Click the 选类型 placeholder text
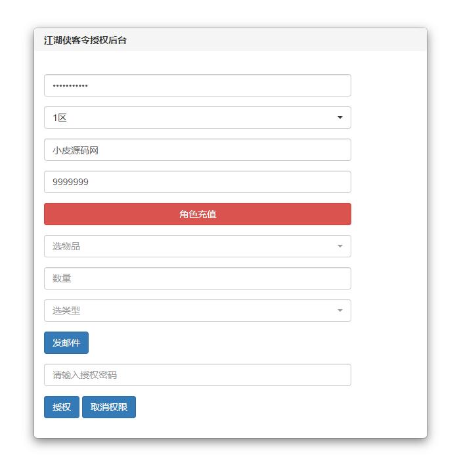 [66, 311]
